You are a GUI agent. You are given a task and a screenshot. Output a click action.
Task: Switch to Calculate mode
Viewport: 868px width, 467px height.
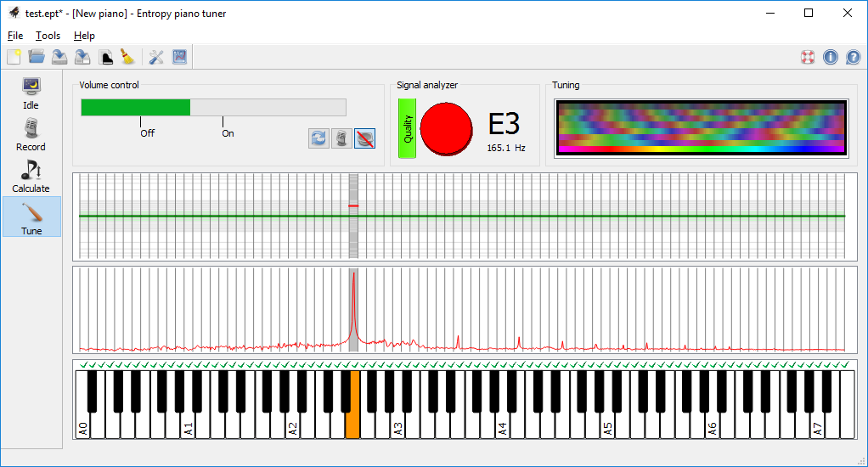31,177
